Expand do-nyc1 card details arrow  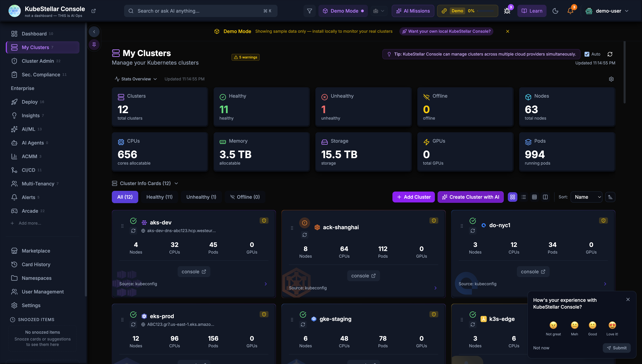tap(605, 284)
